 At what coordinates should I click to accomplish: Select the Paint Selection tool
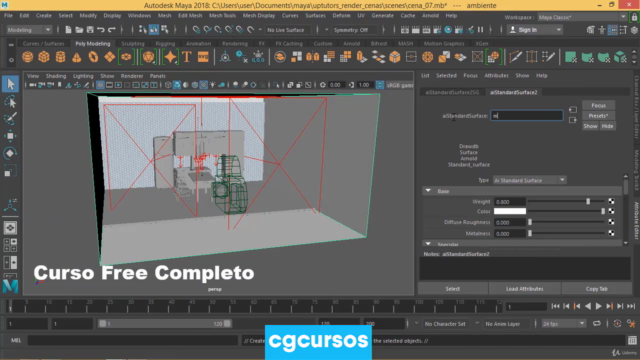10,118
